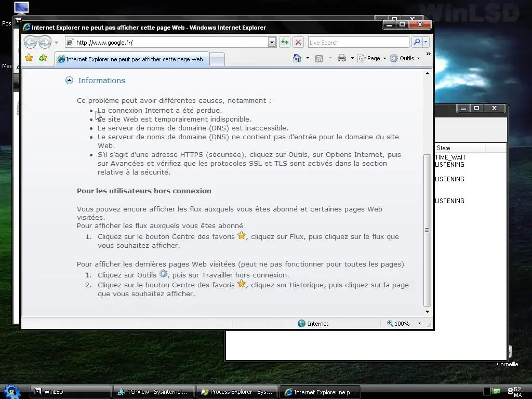Expand the Print options dropdown

(352, 58)
